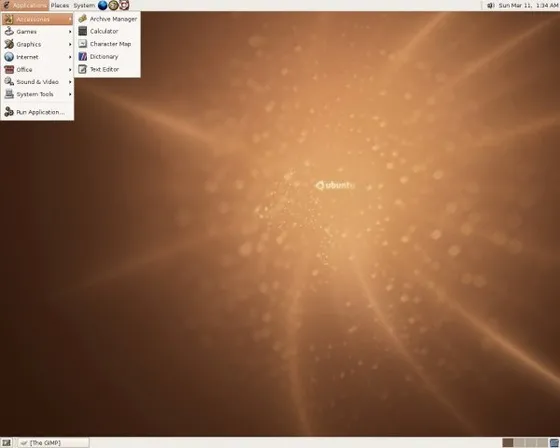Screen dimensions: 560x448
Task: Open the Sound & Video submenu
Action: 37,82
